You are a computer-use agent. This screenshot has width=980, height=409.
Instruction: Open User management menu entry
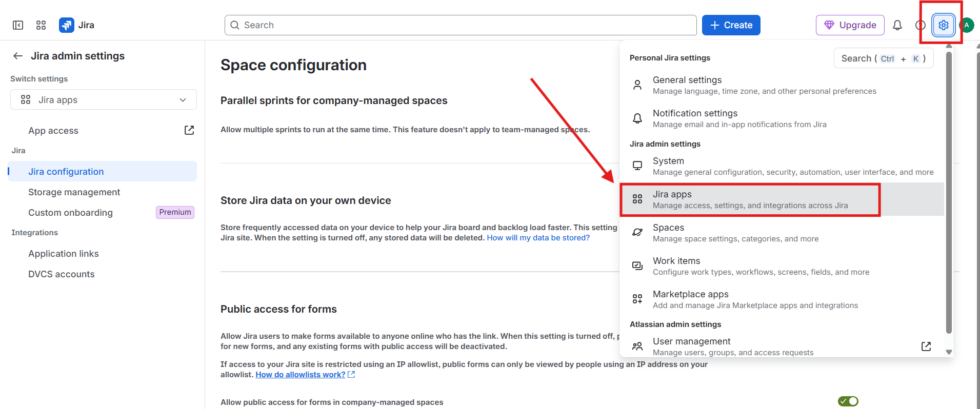782,346
